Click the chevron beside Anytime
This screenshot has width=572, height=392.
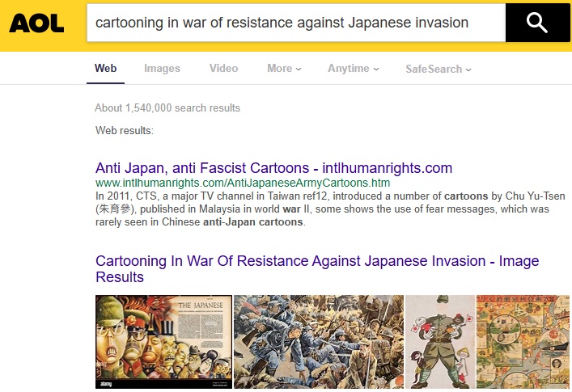pos(376,69)
